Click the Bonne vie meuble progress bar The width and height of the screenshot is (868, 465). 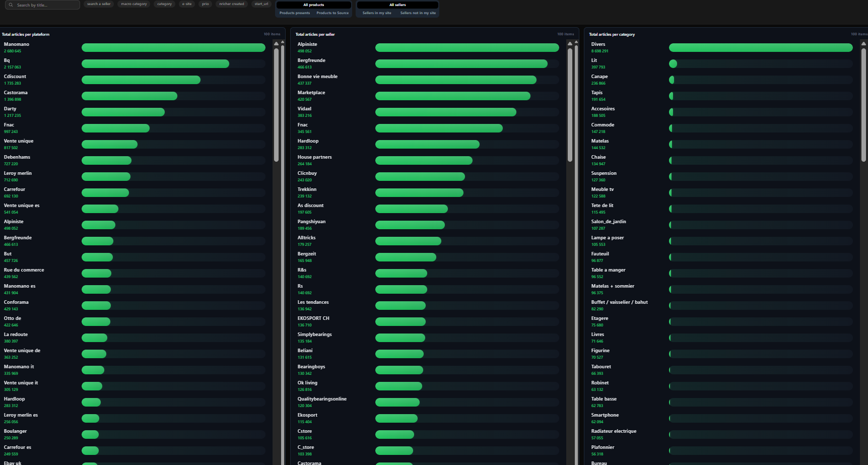coord(467,80)
